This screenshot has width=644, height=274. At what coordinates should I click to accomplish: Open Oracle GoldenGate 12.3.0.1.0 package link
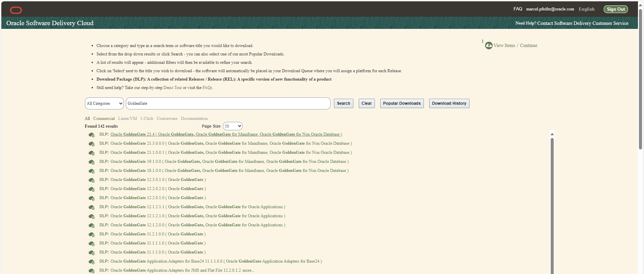[158, 180]
